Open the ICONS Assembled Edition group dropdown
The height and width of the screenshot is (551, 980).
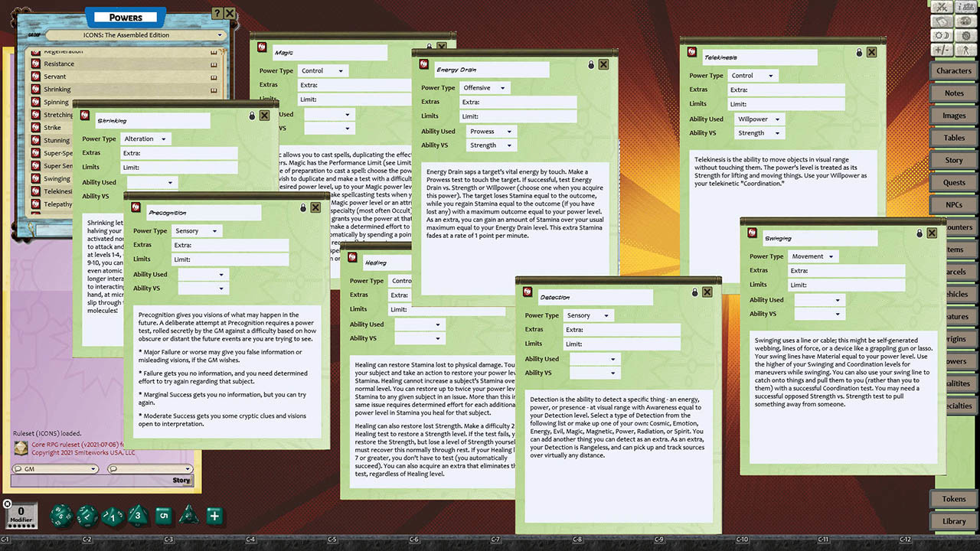coord(136,35)
